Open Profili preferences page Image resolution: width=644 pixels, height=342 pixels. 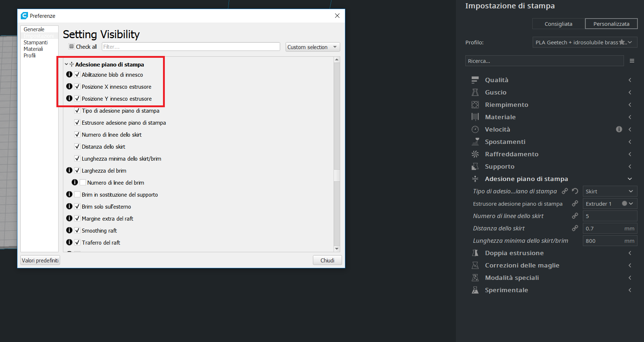pyautogui.click(x=29, y=56)
